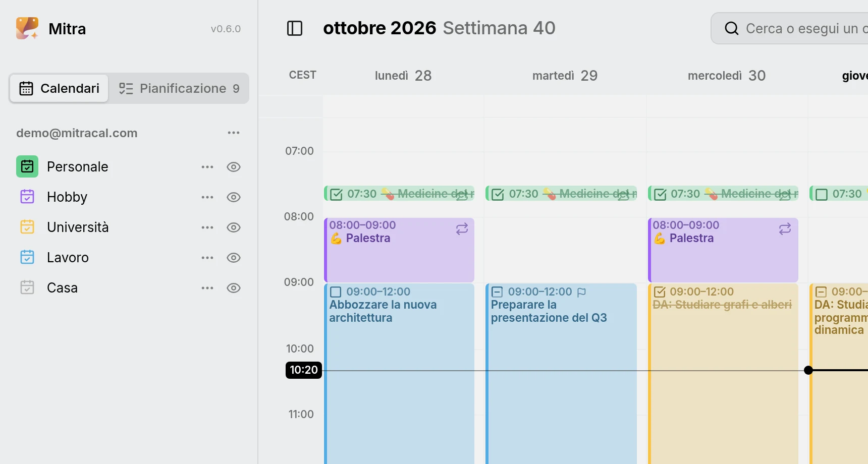Toggle visibility of Università calendar
Viewport: 868px width, 464px height.
click(x=233, y=227)
